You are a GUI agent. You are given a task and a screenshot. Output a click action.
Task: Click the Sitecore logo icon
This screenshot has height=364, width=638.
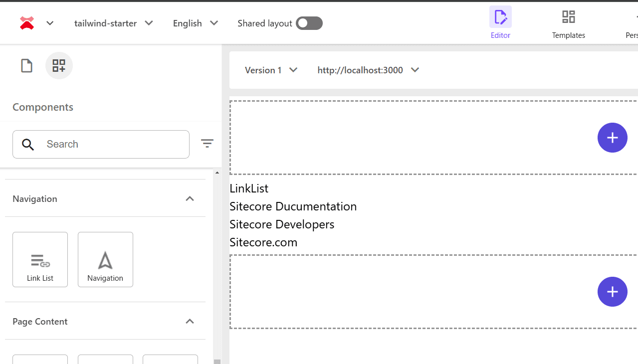[x=27, y=23]
